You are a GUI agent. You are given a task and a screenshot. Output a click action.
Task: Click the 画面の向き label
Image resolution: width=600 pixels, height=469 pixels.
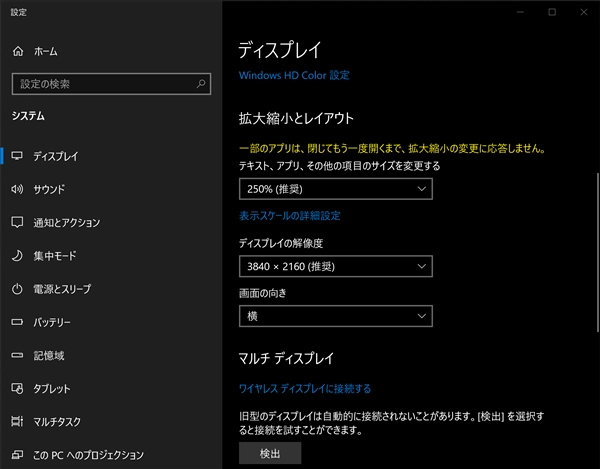[262, 293]
